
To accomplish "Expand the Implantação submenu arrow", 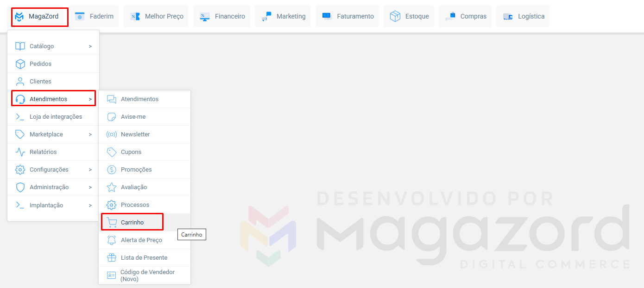I will [x=90, y=205].
